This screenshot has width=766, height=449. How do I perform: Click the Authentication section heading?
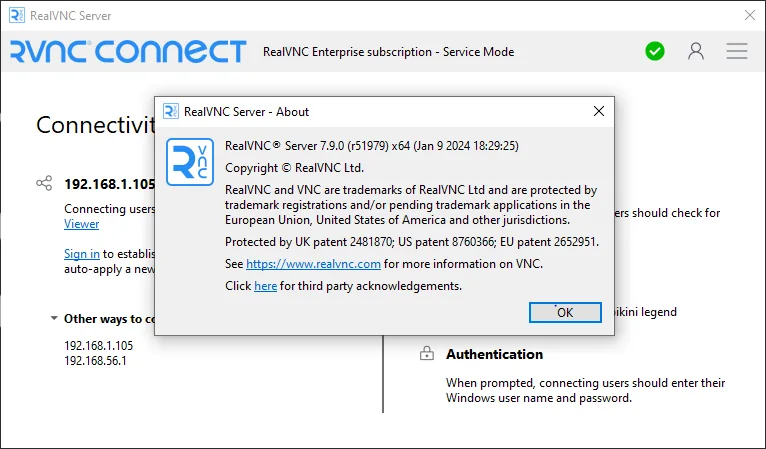pyautogui.click(x=494, y=354)
